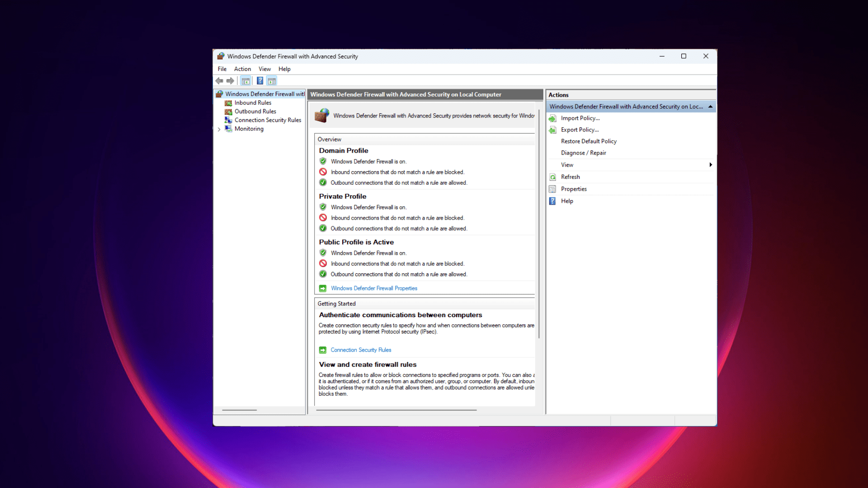Select Diagnose / Repair action
The height and width of the screenshot is (488, 868).
tap(583, 153)
